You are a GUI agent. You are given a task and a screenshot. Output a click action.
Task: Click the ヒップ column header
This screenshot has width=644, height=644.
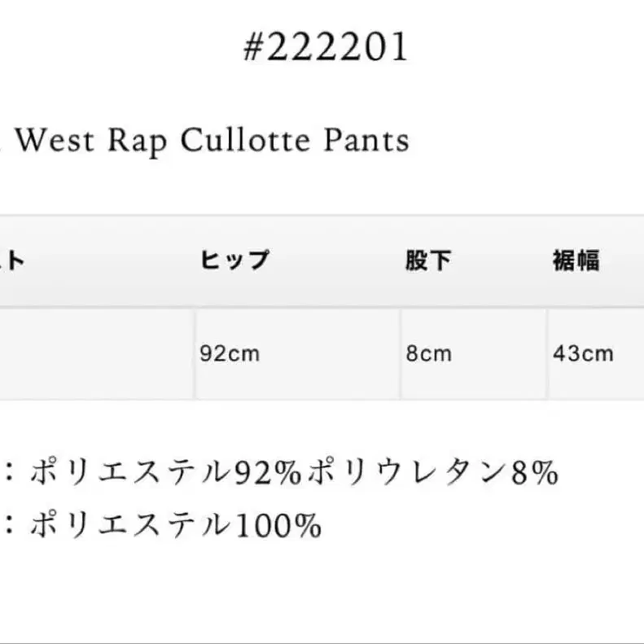(234, 261)
